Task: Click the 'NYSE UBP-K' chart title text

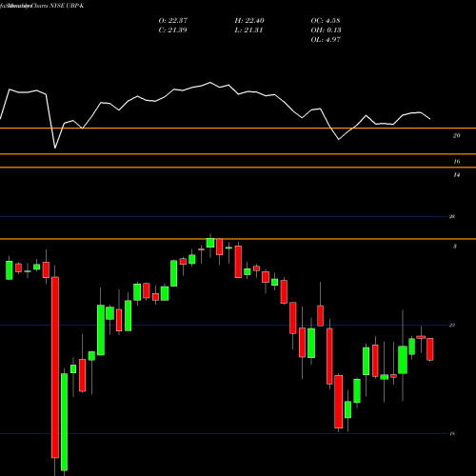Action: [66, 6]
